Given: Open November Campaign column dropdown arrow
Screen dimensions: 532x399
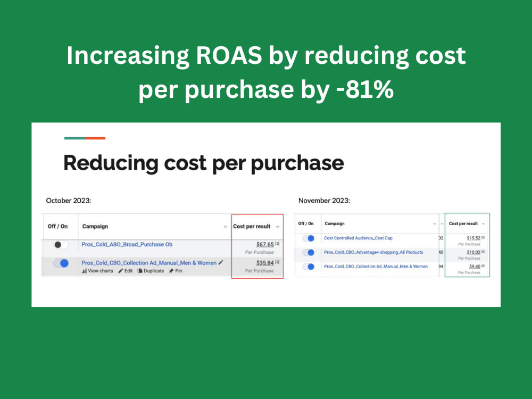Looking at the screenshot, I should 435,224.
